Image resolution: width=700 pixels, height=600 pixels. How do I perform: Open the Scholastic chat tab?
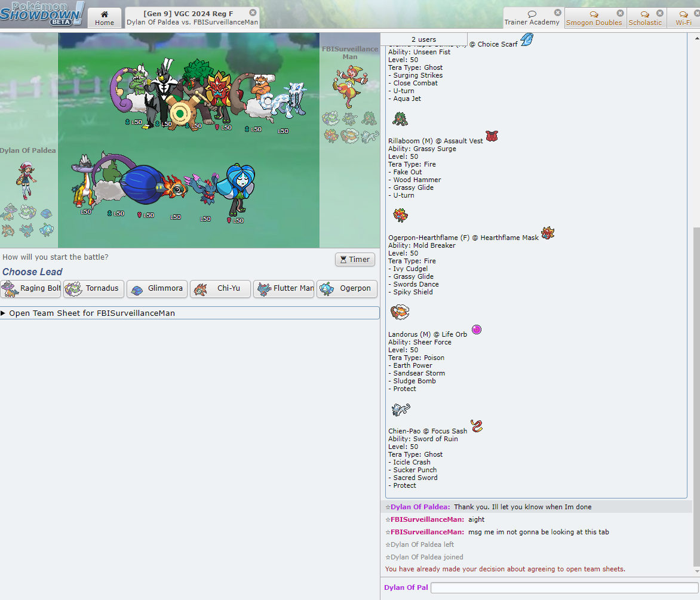646,19
